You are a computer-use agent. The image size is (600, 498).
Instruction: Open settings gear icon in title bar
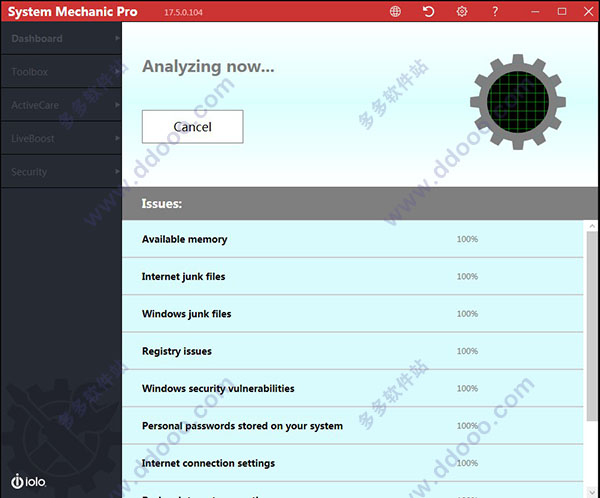pyautogui.click(x=462, y=11)
